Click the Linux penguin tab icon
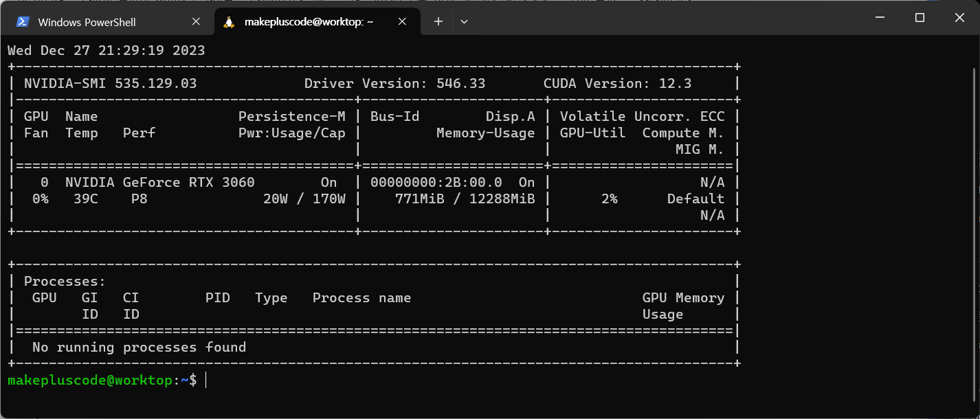980x419 pixels. click(230, 22)
